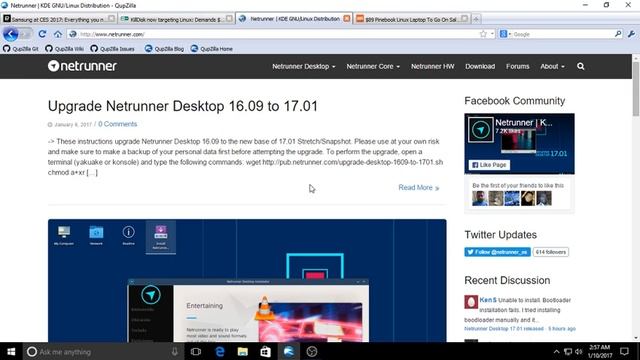
Task: Click the Facebook Like Page button
Action: click(x=489, y=165)
